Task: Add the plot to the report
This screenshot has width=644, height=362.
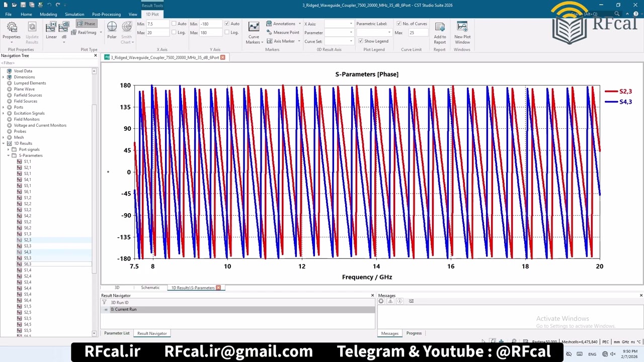Action: tap(440, 33)
